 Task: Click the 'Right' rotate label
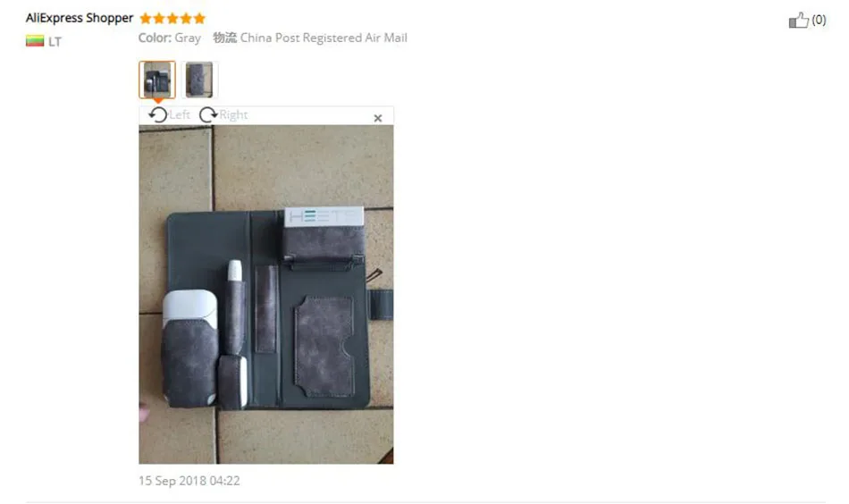(233, 114)
